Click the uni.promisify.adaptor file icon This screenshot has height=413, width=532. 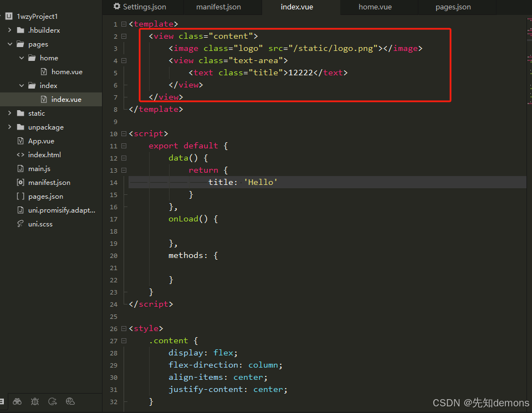(x=21, y=210)
